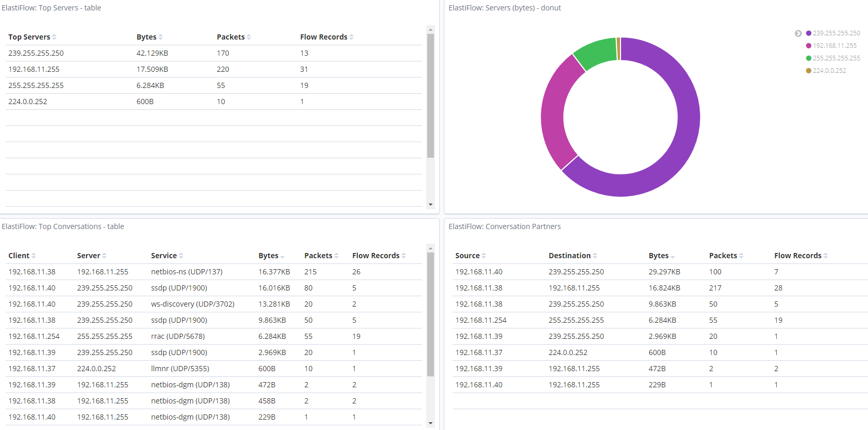Click ws-discovery (UDP/3702) service cell

click(193, 304)
